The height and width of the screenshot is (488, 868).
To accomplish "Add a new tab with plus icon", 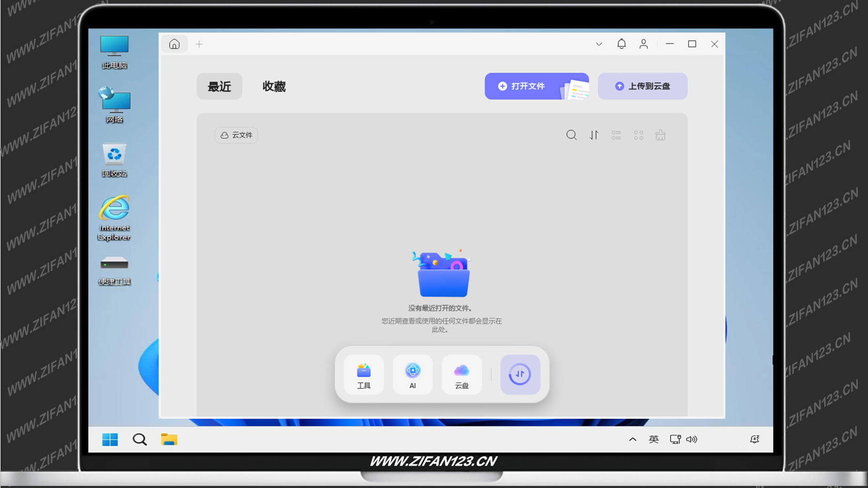I will (199, 44).
